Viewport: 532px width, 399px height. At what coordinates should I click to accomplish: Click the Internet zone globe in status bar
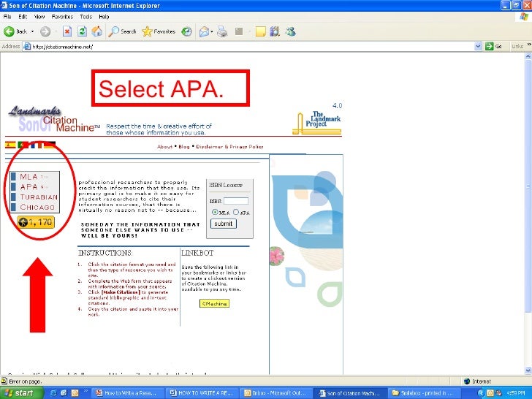click(x=467, y=381)
